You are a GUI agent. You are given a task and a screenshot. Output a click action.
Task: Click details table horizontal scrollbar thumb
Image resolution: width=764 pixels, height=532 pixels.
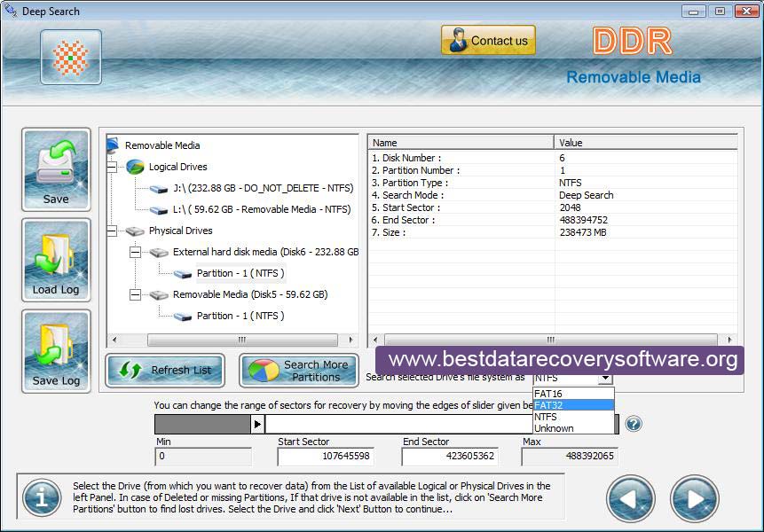point(550,340)
